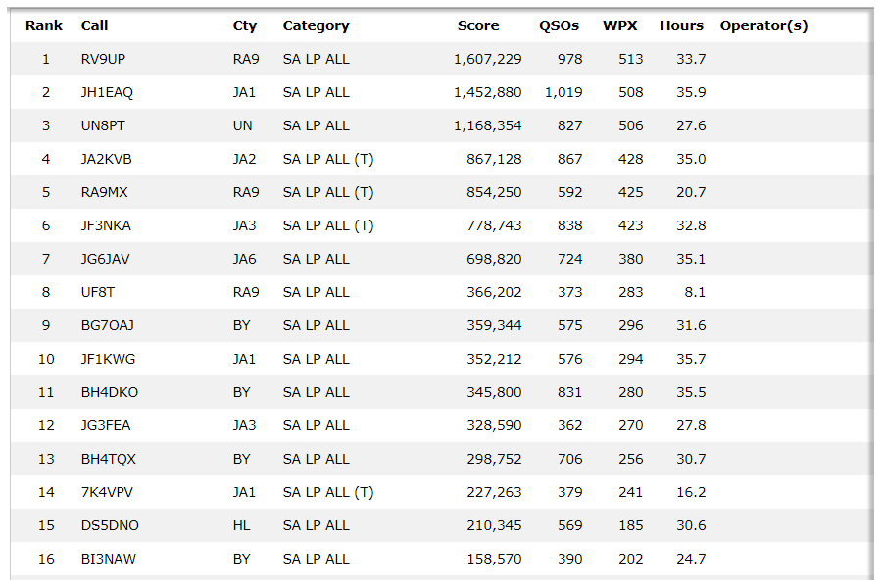
Task: Select the UF8T call sign
Action: tap(98, 292)
